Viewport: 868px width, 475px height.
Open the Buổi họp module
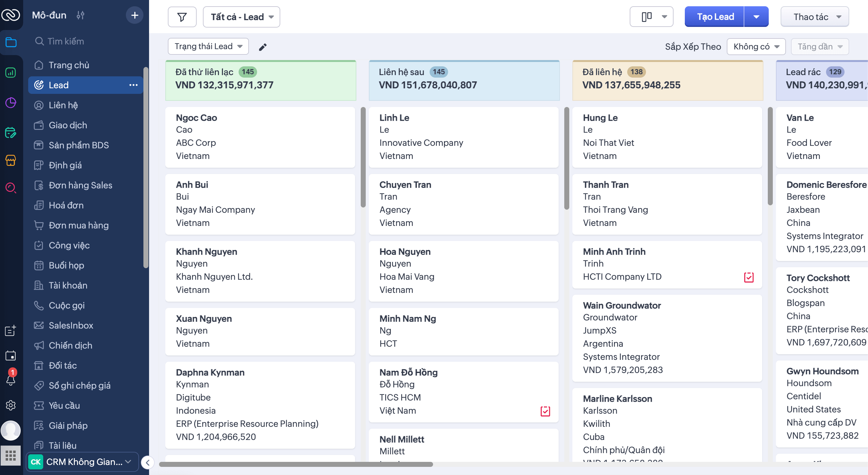[85, 265]
